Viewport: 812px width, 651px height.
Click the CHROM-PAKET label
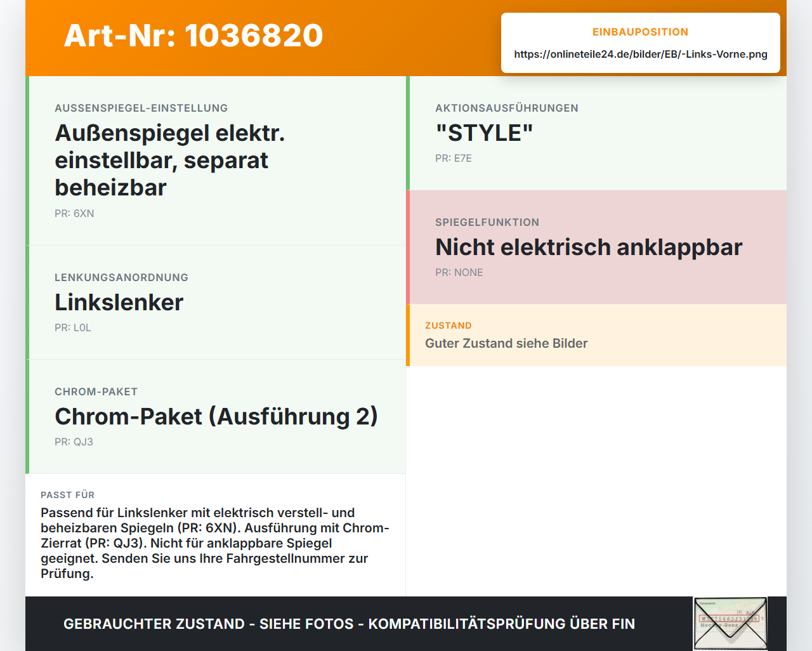pos(96,392)
